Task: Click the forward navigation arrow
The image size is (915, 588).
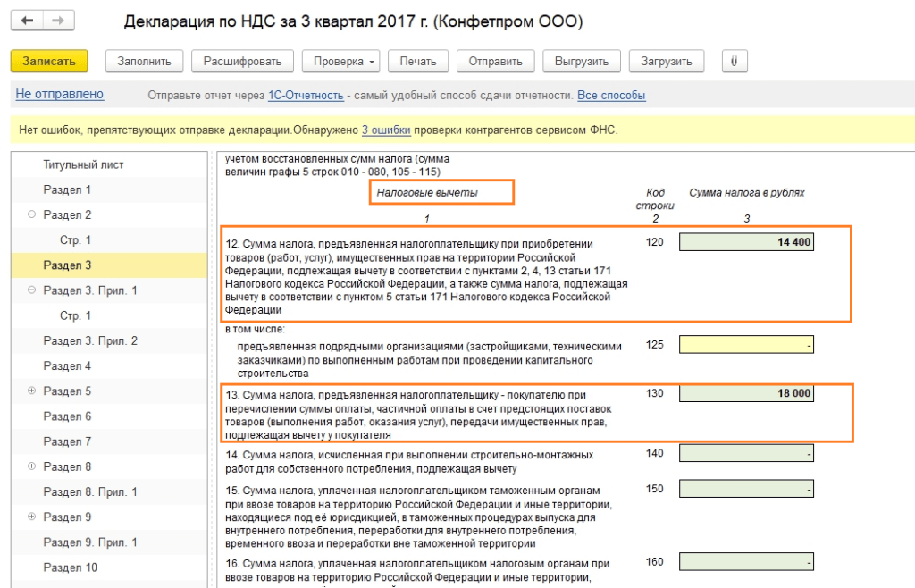Action: click(58, 21)
